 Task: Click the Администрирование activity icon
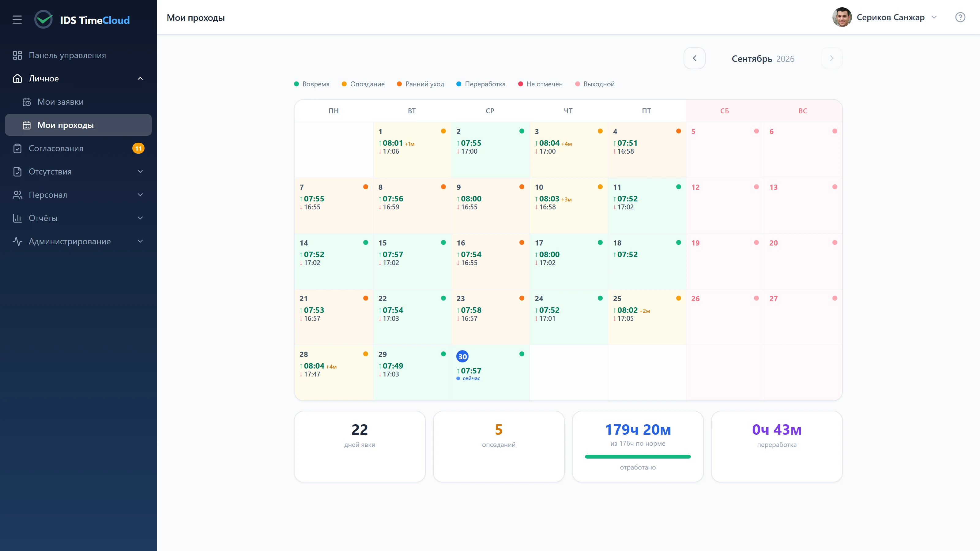[x=17, y=242]
